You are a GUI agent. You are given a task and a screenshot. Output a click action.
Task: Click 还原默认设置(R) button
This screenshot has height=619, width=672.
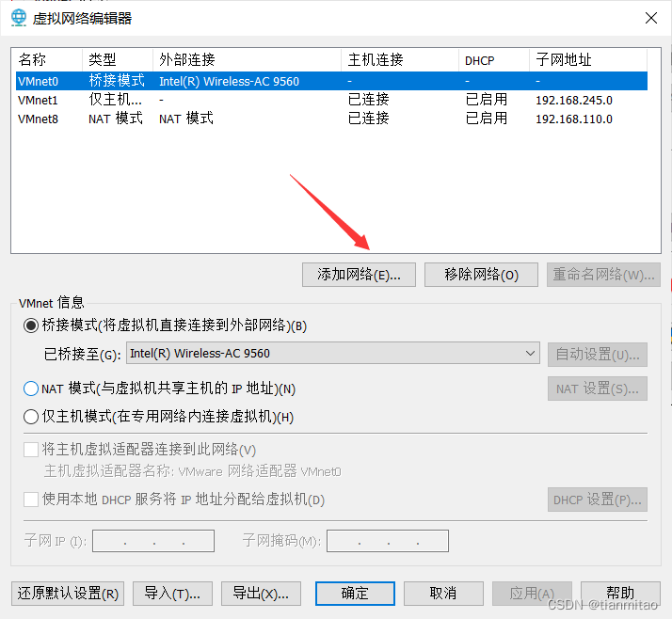(68, 594)
